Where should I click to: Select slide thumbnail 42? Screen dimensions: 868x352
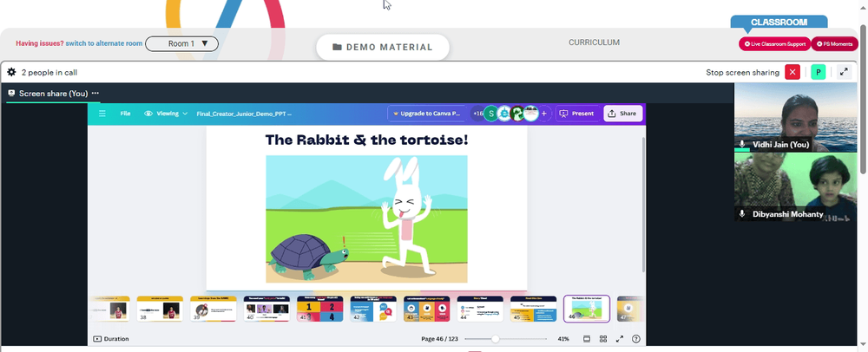[373, 309]
